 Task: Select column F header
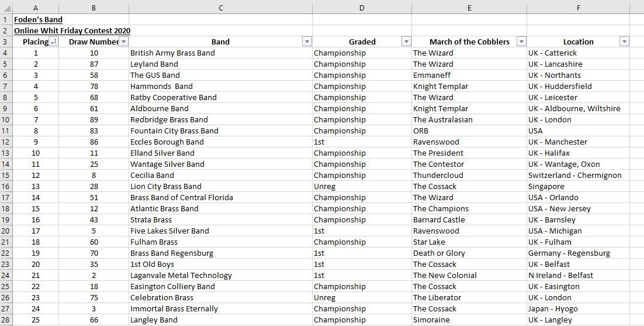[579, 8]
